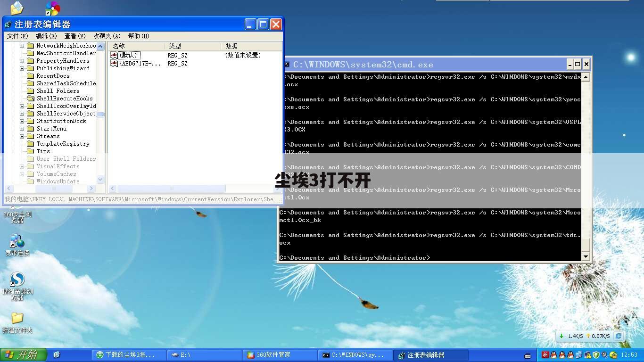Click the colorful pinwheel shortcut icon at desktop top

pos(52,8)
